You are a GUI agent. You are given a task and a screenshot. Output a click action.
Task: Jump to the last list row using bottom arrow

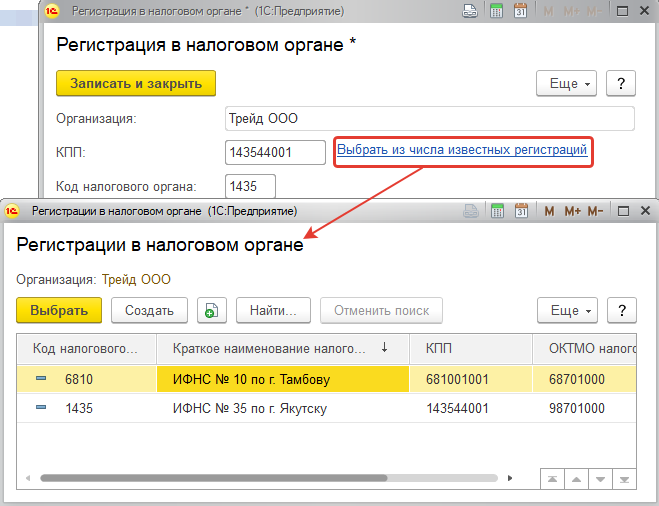pyautogui.click(x=623, y=479)
